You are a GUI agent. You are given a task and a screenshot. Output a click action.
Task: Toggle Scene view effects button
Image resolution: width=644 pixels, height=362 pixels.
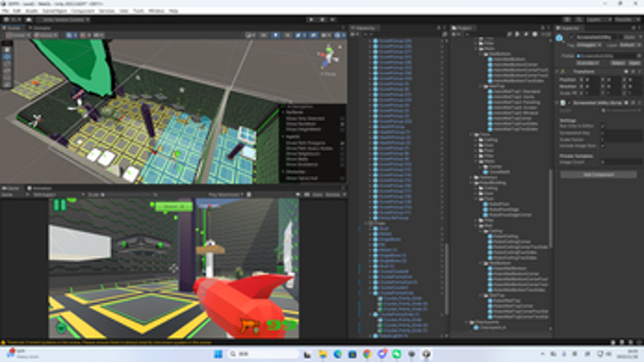click(301, 35)
